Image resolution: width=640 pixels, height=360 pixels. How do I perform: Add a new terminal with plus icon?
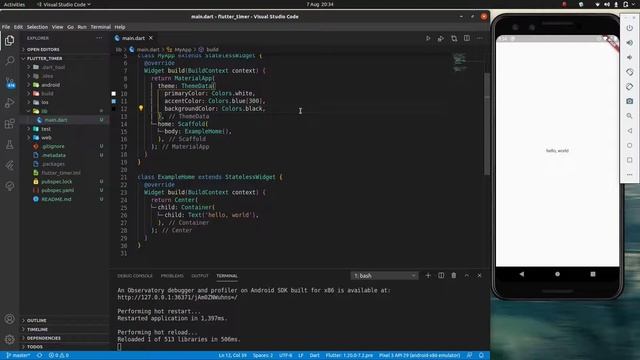tap(428, 276)
